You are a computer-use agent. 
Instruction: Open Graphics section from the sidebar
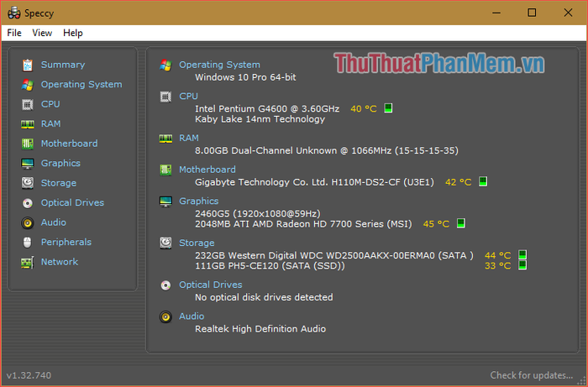coord(60,164)
